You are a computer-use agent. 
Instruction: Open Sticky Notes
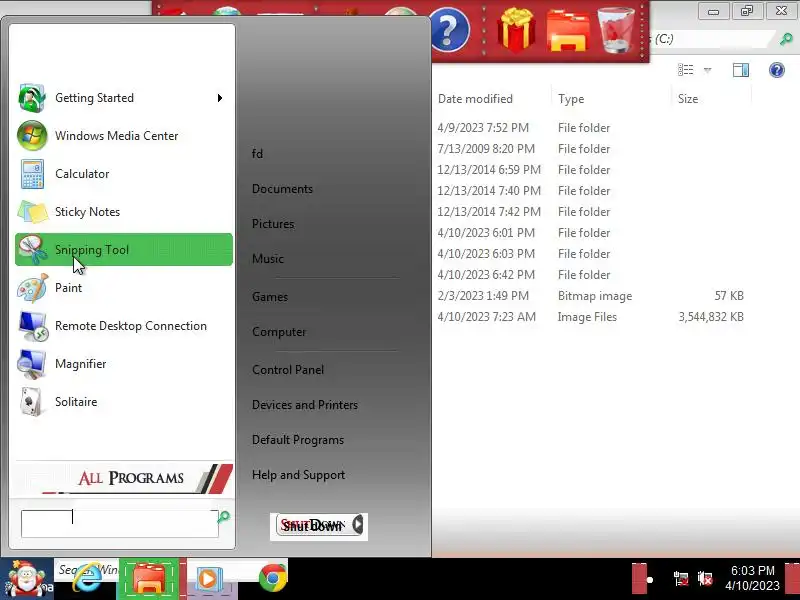click(123, 212)
